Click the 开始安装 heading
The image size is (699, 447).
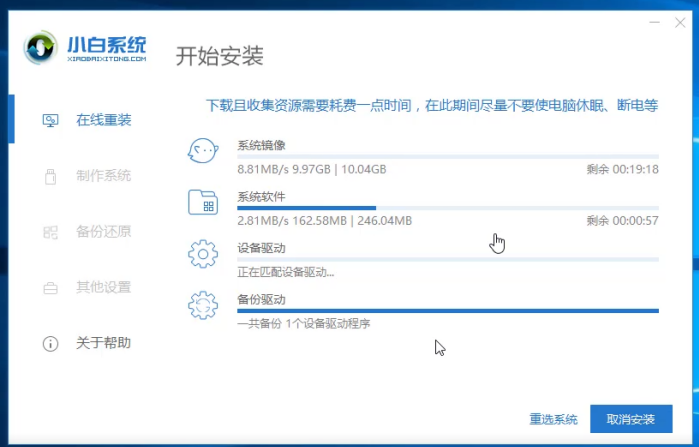[x=219, y=56]
